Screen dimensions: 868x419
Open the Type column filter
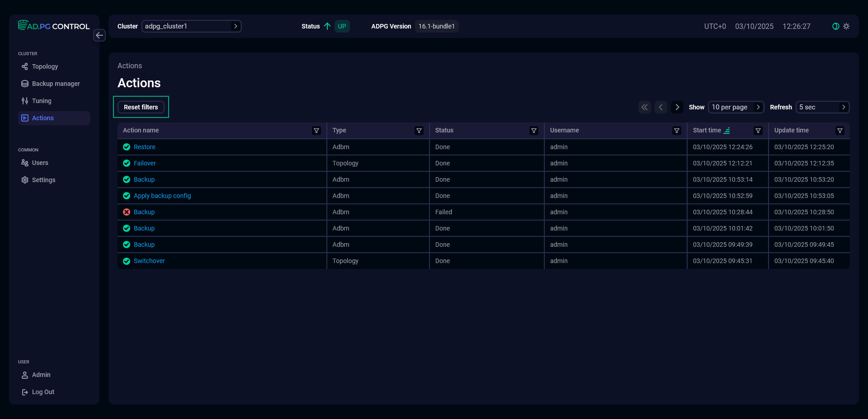419,131
